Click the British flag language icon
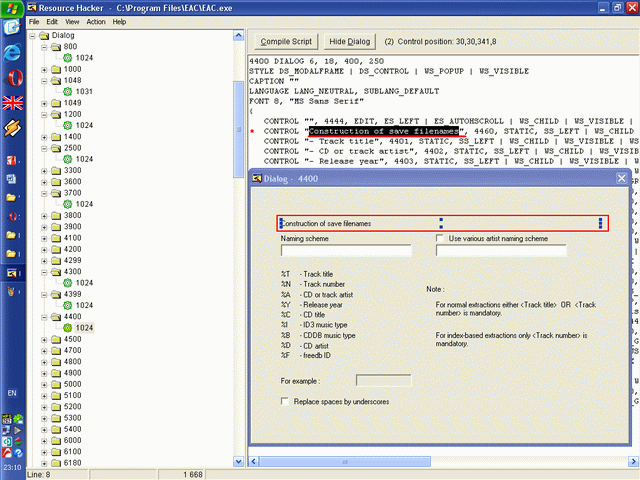Screen dimensions: 640x480 click(13, 103)
